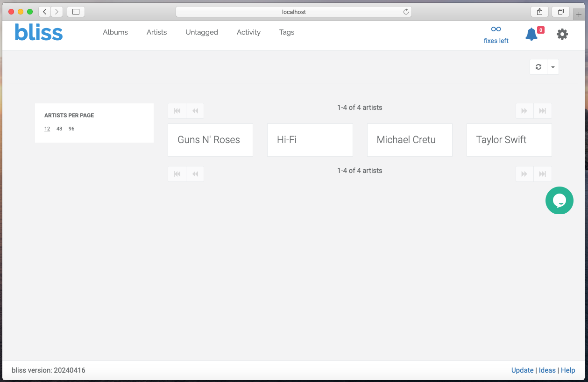Screen dimensions: 588x382
Task: Click Safari's share icon
Action: pyautogui.click(x=539, y=12)
